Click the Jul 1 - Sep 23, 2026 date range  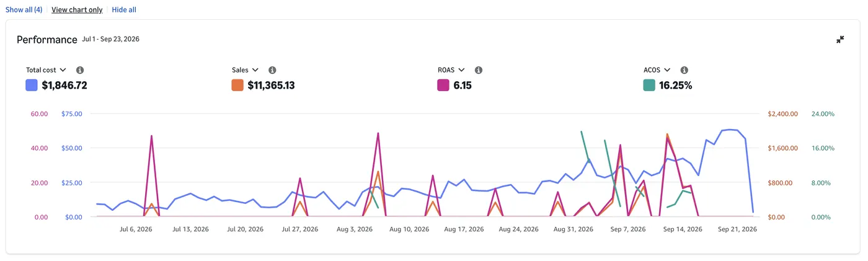110,39
